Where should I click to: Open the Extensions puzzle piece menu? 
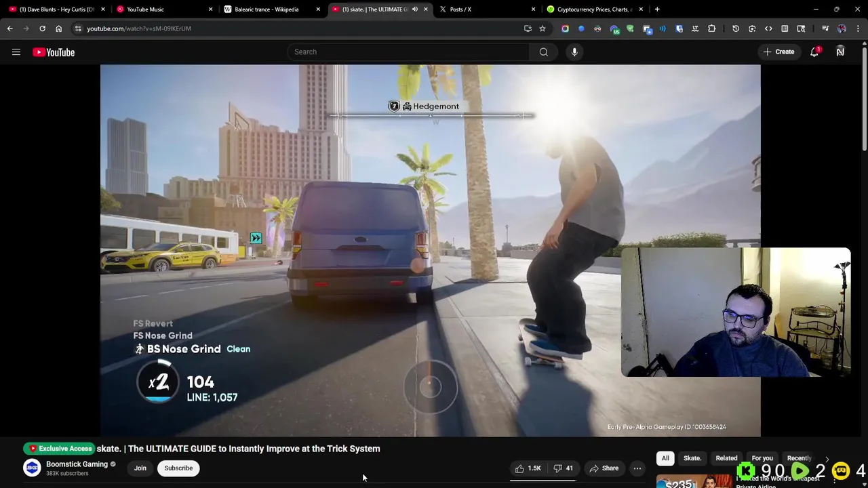pos(711,28)
